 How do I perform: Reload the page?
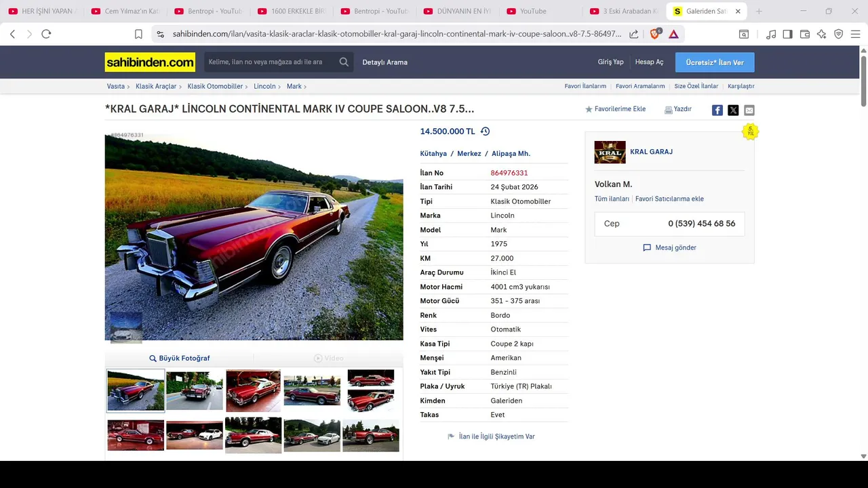click(46, 34)
